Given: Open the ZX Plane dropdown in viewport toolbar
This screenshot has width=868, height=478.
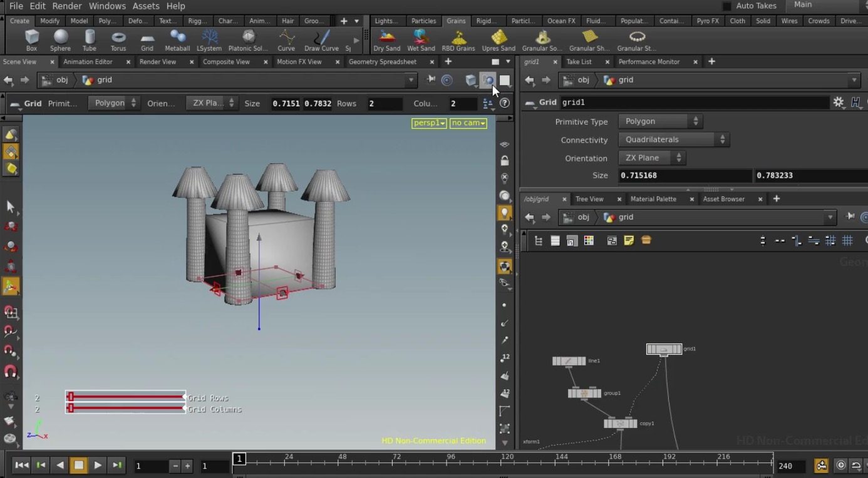Looking at the screenshot, I should coord(212,103).
